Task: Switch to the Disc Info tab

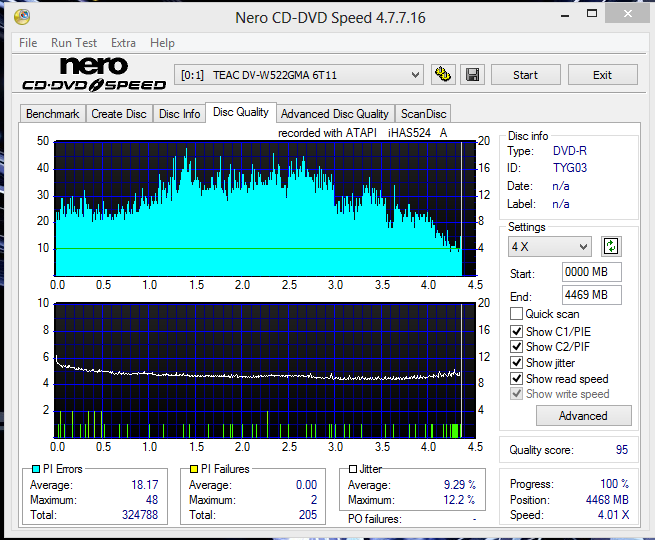Action: [x=180, y=114]
